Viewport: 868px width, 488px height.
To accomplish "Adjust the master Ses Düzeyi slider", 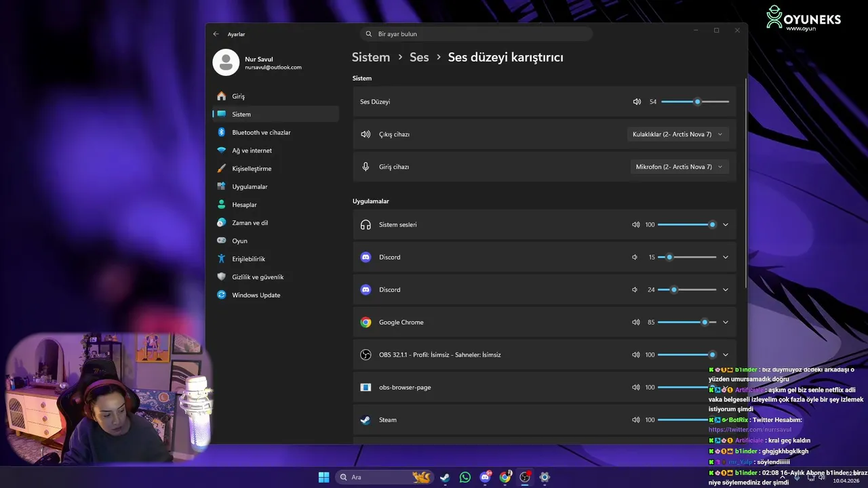I will pos(695,102).
